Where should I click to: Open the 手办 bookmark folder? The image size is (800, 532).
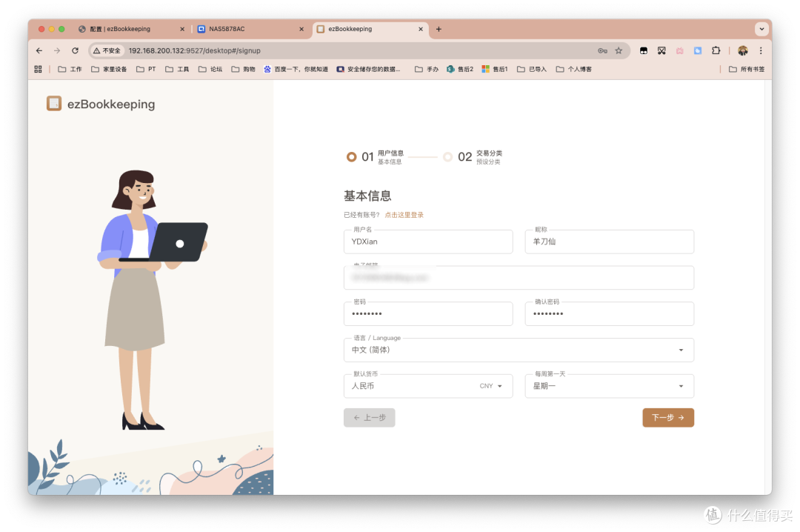[427, 69]
